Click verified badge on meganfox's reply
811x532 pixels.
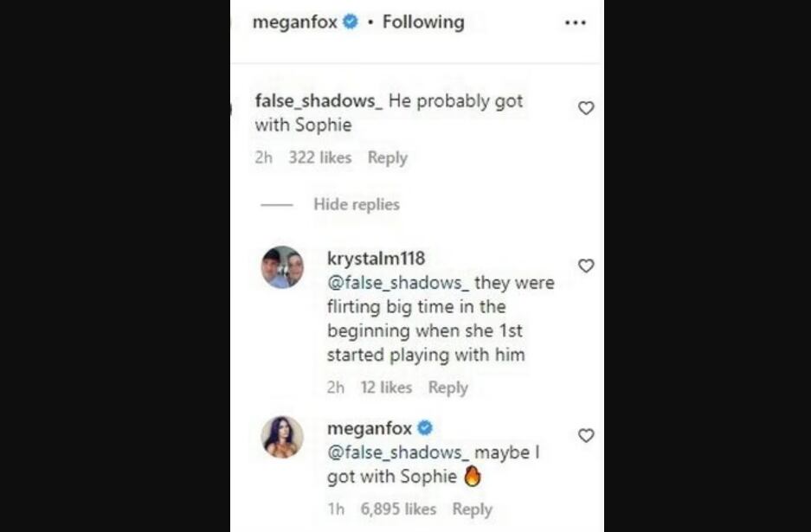425,428
